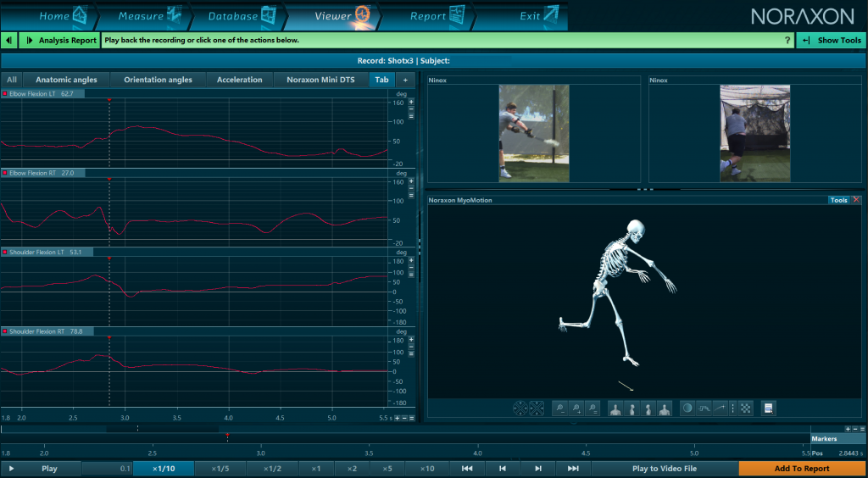Zoom out Shoulder Flexion LT amplitude axis
This screenshot has width=868, height=478.
point(411,267)
